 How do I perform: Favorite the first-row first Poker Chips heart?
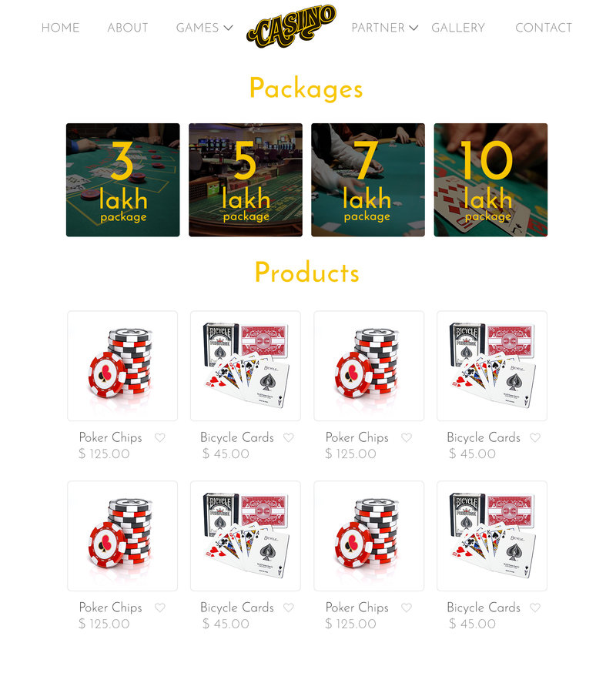[x=160, y=437]
